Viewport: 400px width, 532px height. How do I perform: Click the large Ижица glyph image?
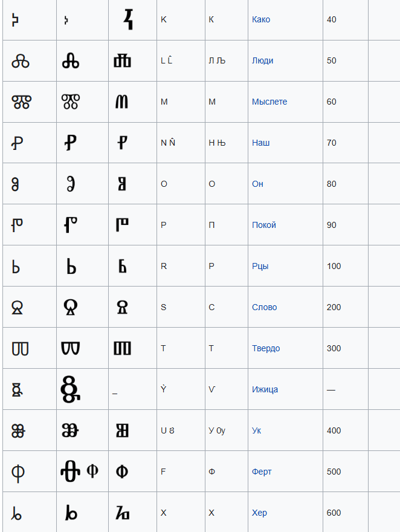point(70,389)
